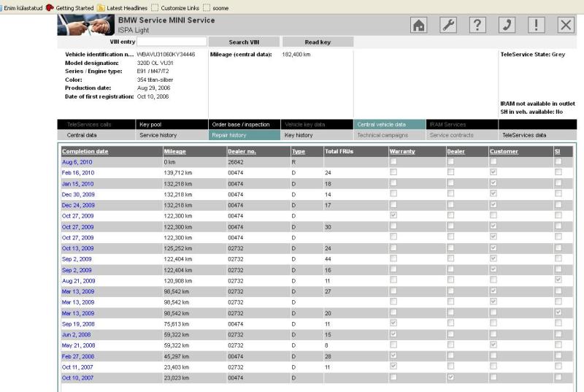Open the Getting Started bookmark

[x=70, y=7]
